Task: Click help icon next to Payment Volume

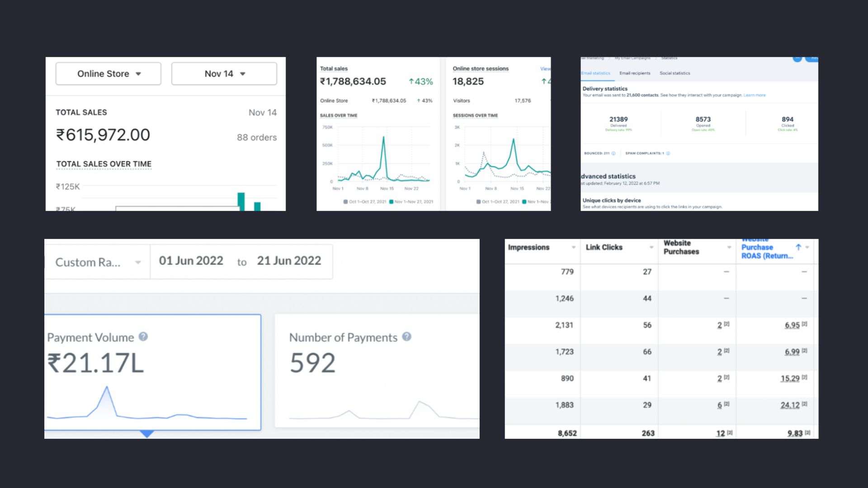Action: (x=143, y=337)
